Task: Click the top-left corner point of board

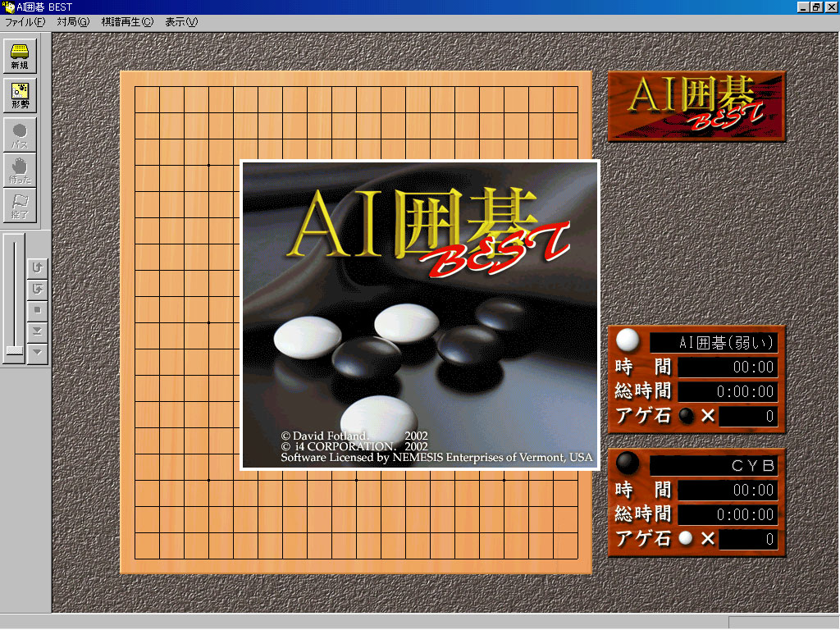Action: click(x=135, y=87)
